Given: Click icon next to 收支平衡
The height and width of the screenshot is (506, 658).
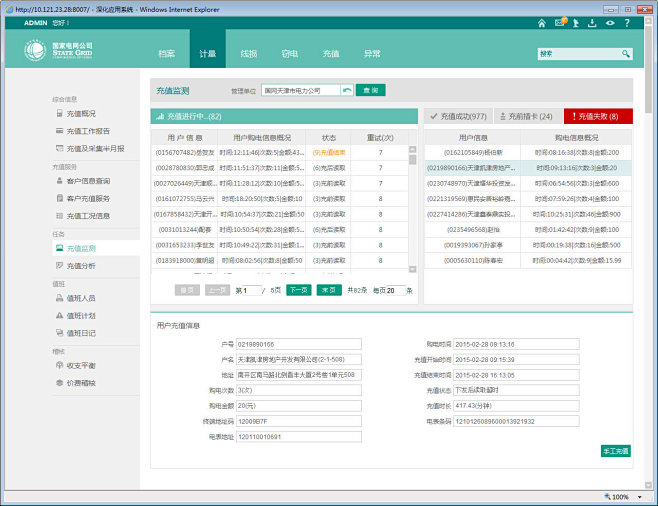Looking at the screenshot, I should click(60, 365).
